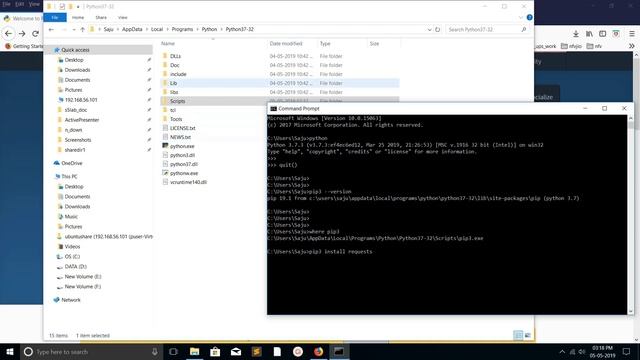Select the libs folder

coord(174,92)
